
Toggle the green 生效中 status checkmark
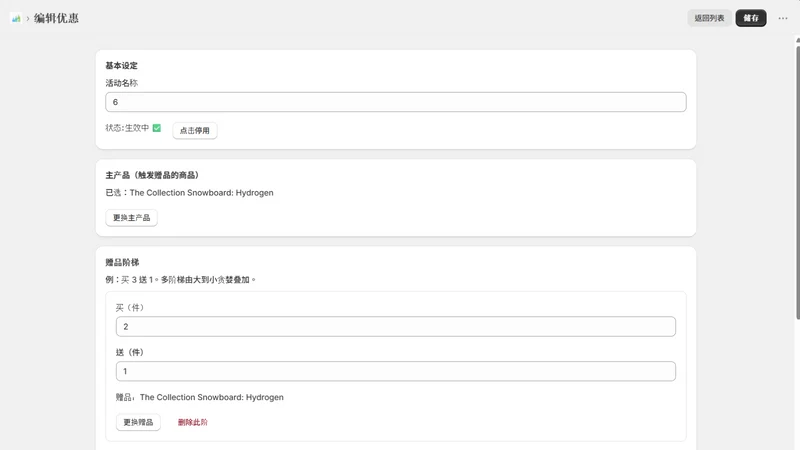pyautogui.click(x=157, y=128)
